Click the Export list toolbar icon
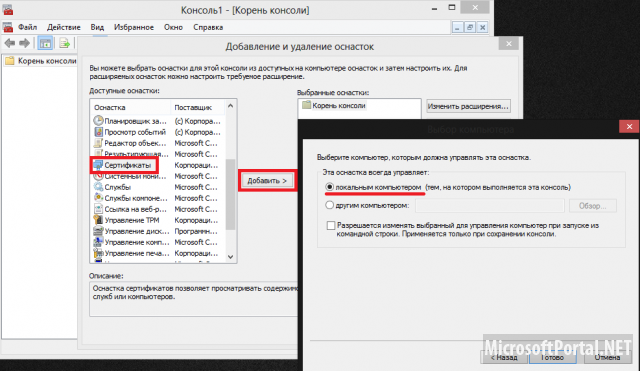640x371 pixels. point(64,43)
